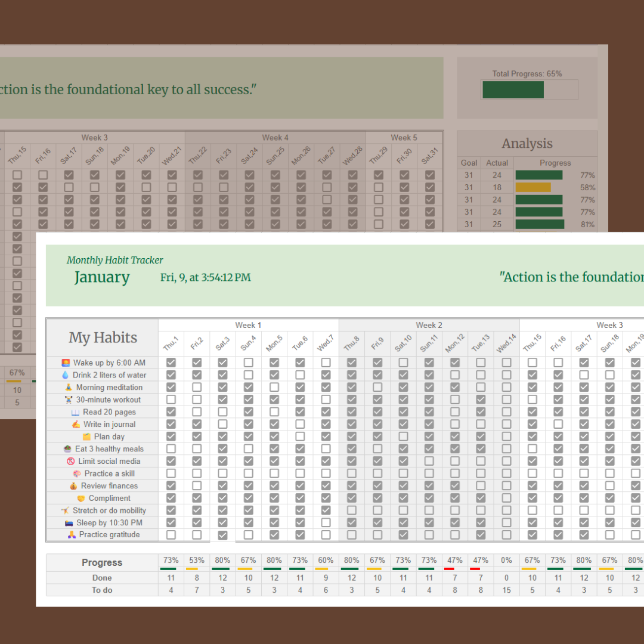Uncheck Wake up by 6:00 AM for Thu 1
Image resolution: width=644 pixels, height=644 pixels.
[171, 363]
